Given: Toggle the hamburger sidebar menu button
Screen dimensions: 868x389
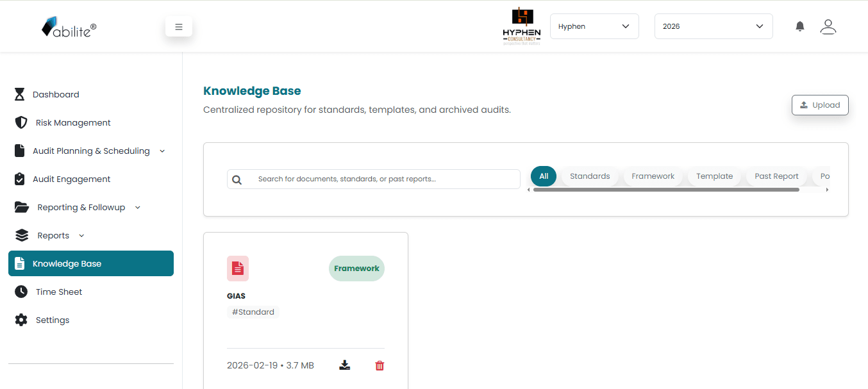Looking at the screenshot, I should (x=179, y=27).
